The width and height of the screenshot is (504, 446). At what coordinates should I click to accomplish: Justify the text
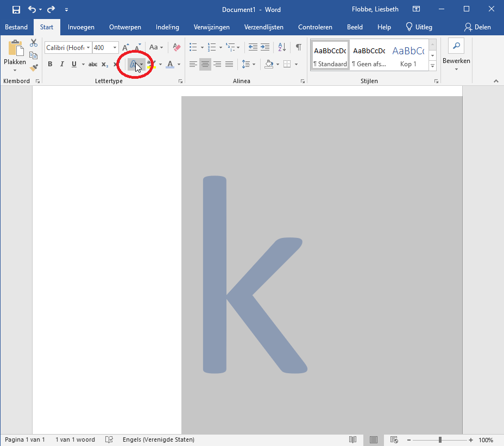pos(229,64)
